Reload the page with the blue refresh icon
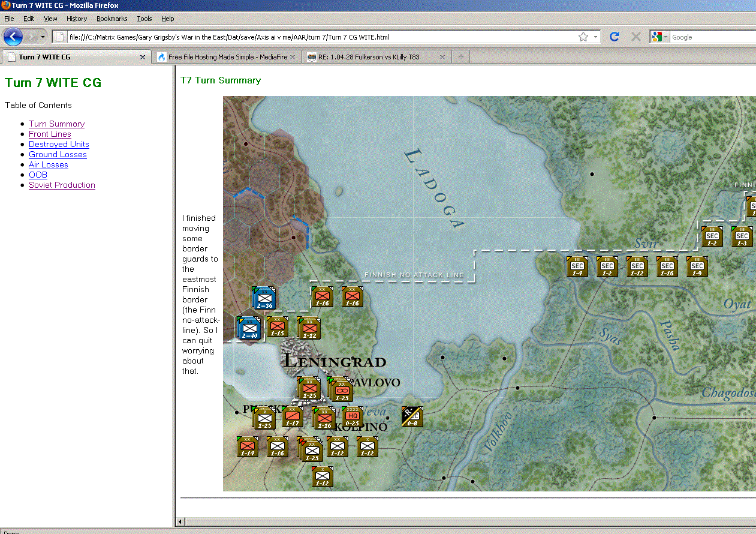The height and width of the screenshot is (534, 756). pyautogui.click(x=615, y=37)
